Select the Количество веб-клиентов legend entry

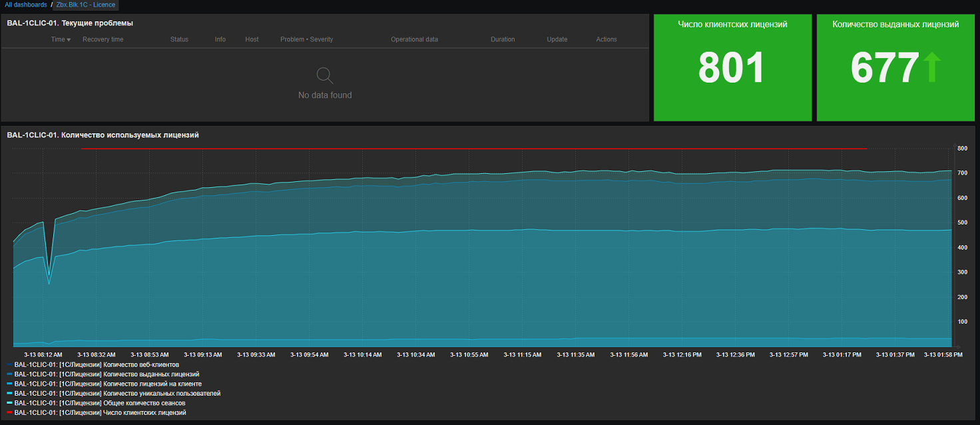coord(97,364)
